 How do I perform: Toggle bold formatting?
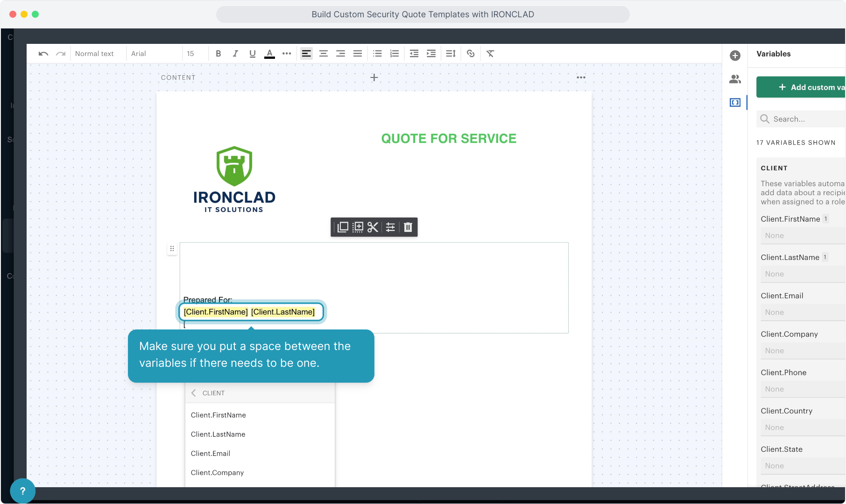[x=218, y=54]
